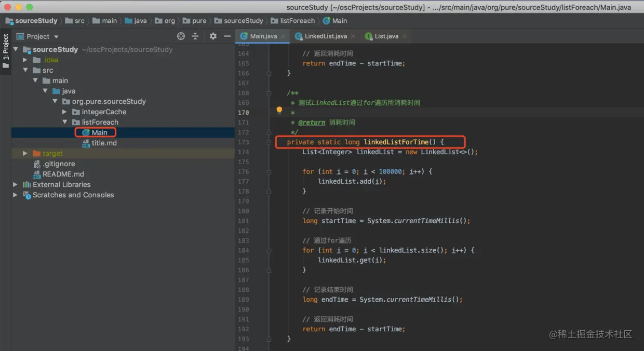Image resolution: width=644 pixels, height=351 pixels.
Task: Click the collapse all icon in Project panel
Action: click(195, 36)
